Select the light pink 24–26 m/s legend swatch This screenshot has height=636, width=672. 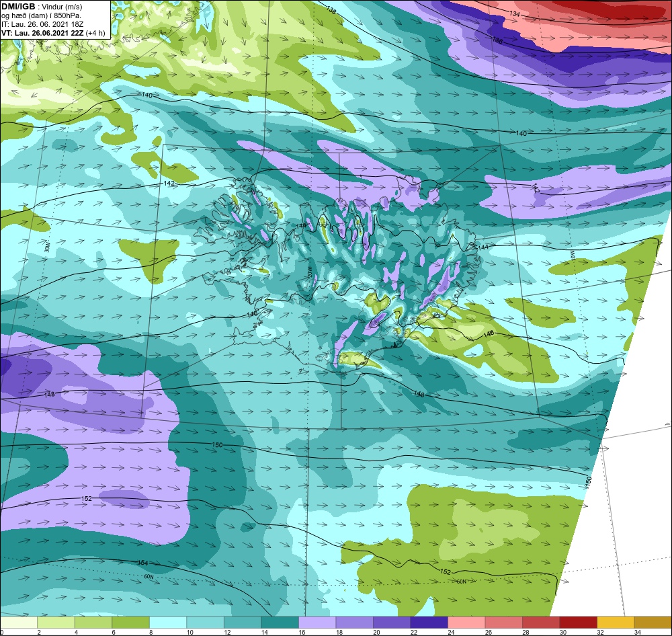pyautogui.click(x=466, y=623)
